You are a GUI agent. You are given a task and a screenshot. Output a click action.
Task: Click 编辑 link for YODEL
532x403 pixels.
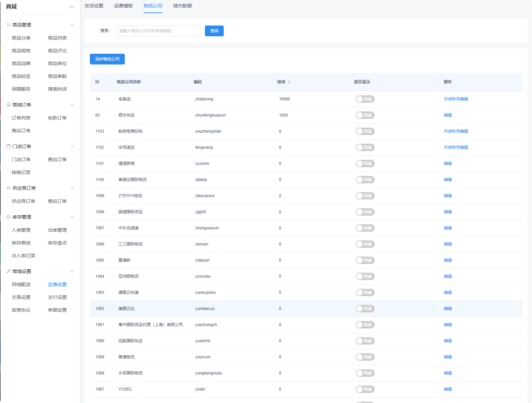click(448, 389)
